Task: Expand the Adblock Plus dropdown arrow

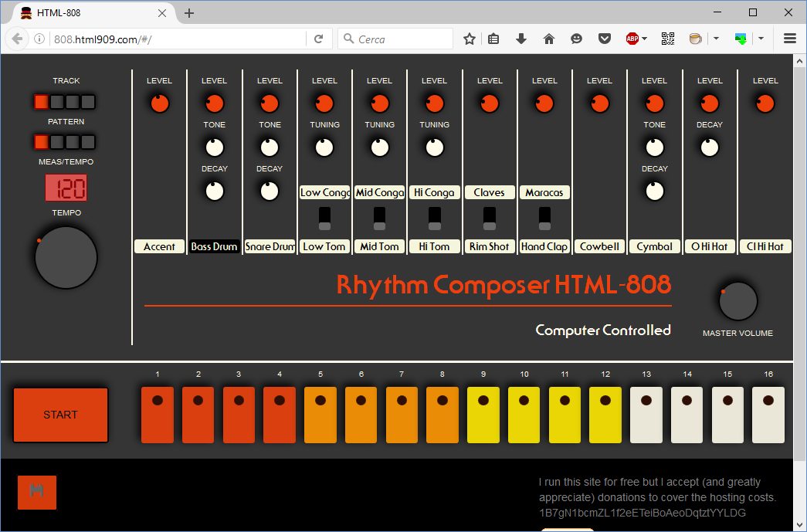Action: [x=645, y=39]
